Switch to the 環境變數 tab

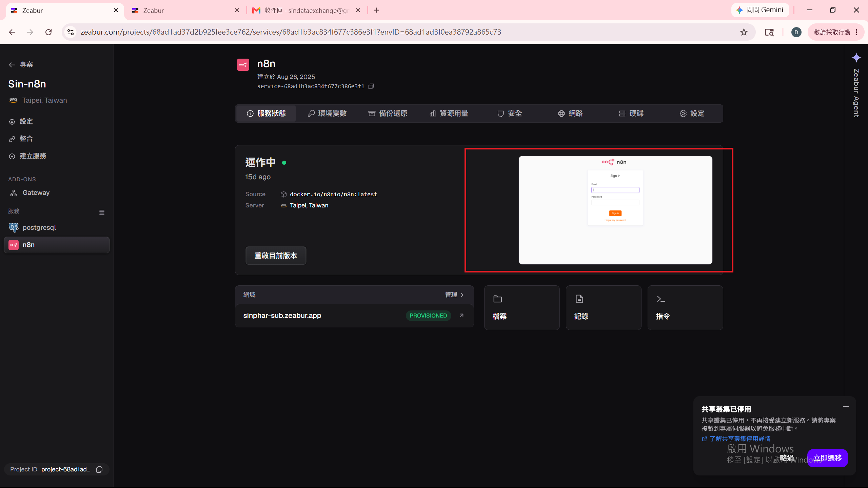327,114
